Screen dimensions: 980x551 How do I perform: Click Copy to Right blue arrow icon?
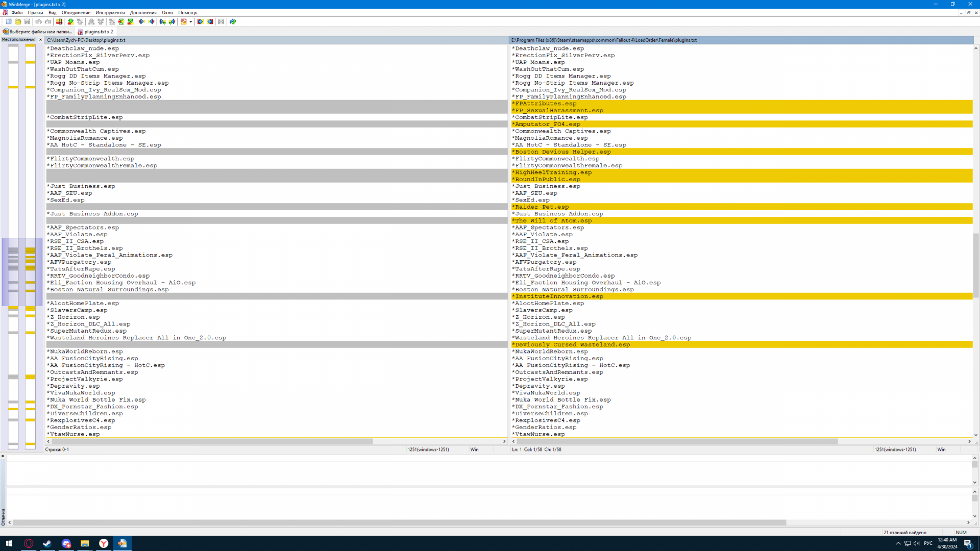click(142, 21)
